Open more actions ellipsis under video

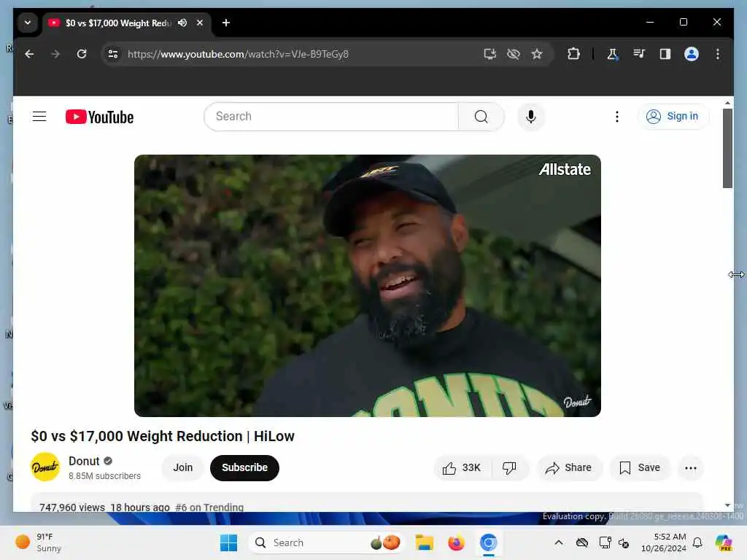pos(690,468)
